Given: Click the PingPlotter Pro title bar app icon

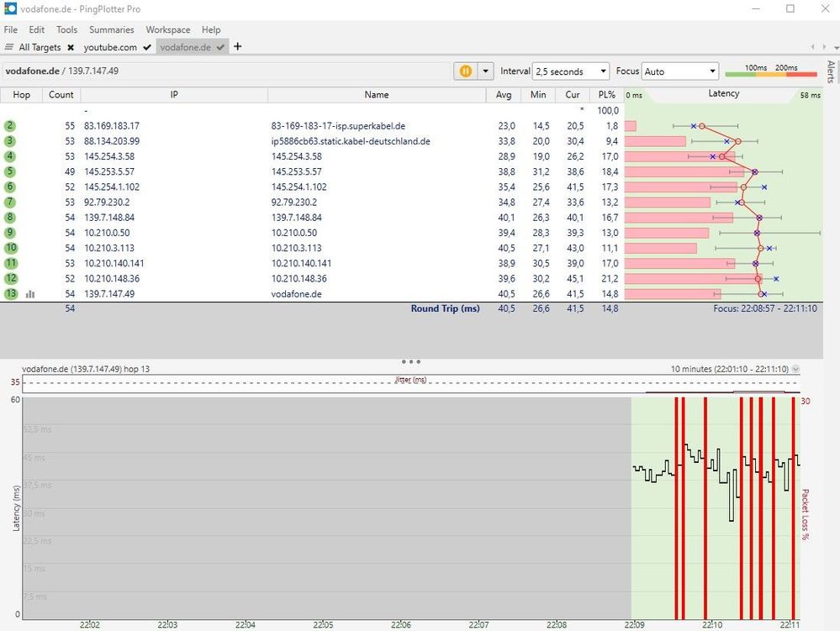Looking at the screenshot, I should point(10,9).
